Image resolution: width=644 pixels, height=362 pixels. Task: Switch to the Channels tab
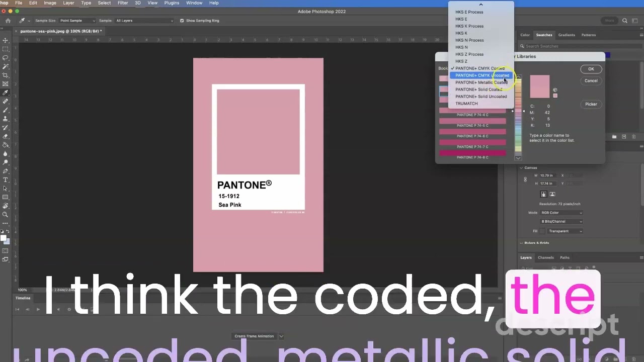(x=546, y=258)
